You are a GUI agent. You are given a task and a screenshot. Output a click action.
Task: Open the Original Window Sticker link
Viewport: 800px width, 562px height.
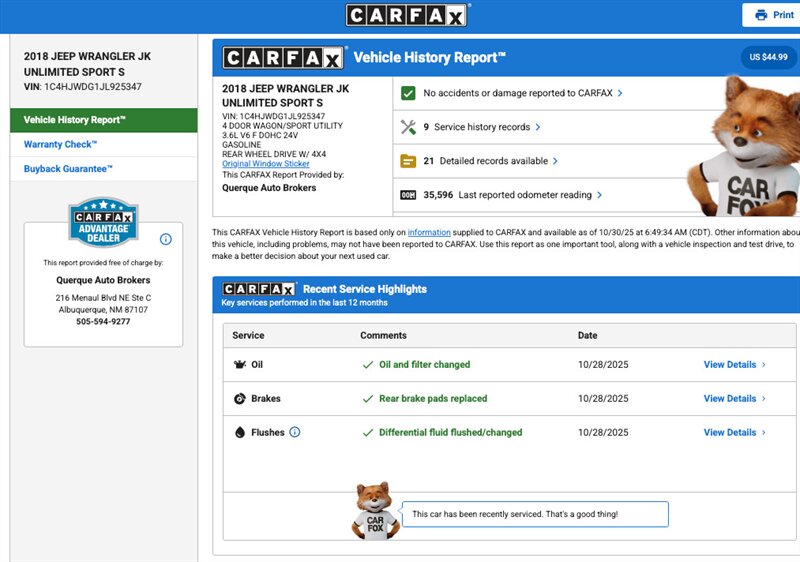point(266,163)
